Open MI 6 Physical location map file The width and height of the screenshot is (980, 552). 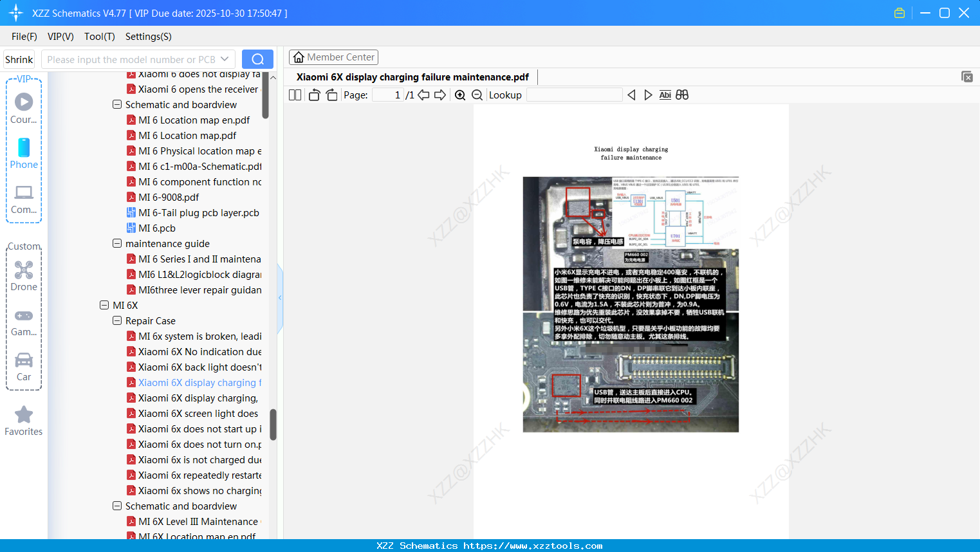(194, 151)
